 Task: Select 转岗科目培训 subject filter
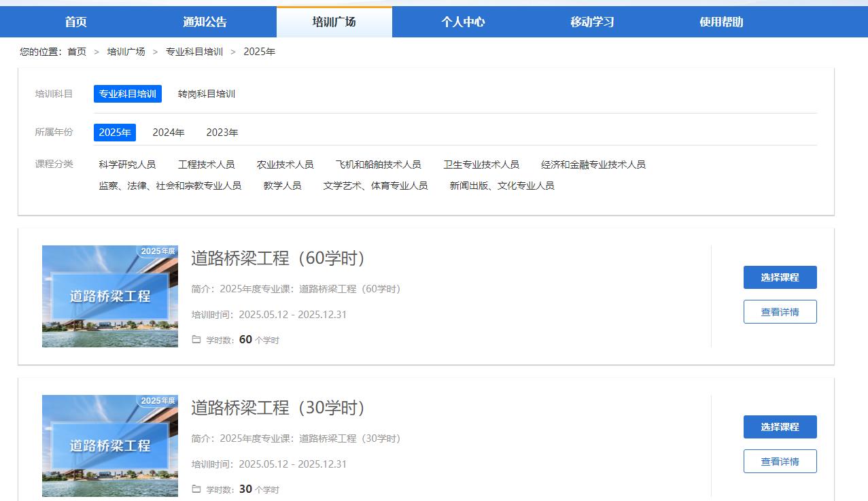(207, 94)
